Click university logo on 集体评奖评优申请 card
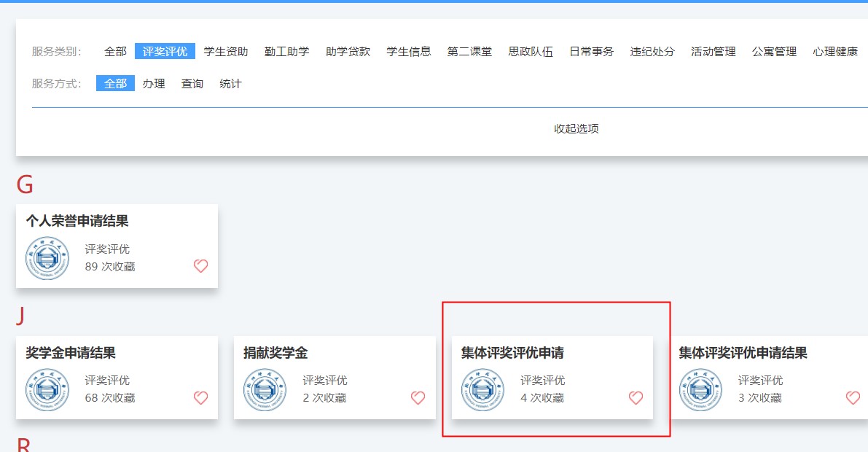Image resolution: width=868 pixels, height=452 pixels. [482, 389]
